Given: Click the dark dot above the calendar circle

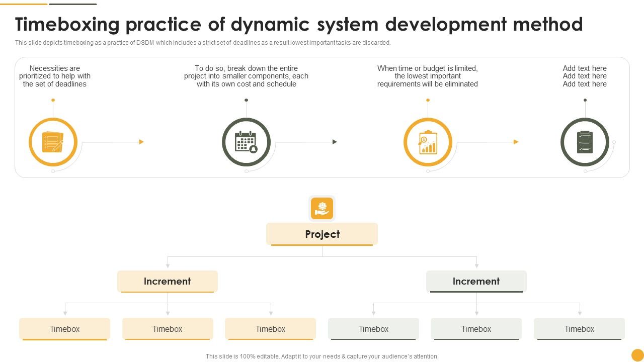Looking at the screenshot, I should (x=246, y=100).
